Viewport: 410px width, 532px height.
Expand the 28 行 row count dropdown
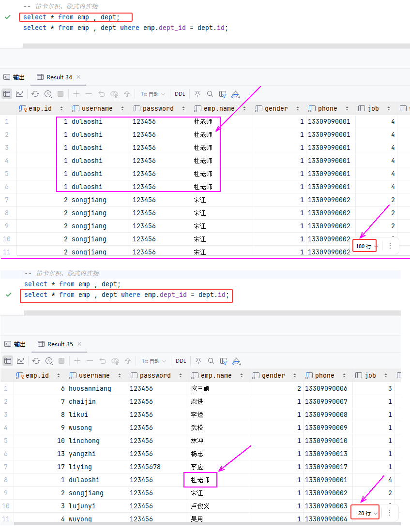367,513
